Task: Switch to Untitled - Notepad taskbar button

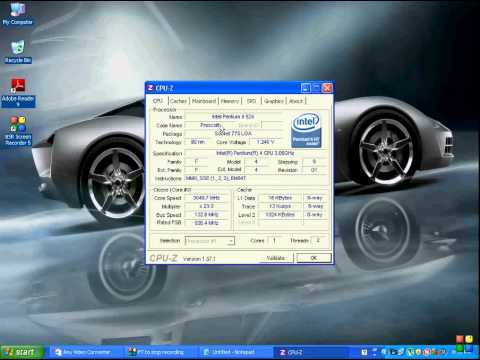Action: (x=235, y=352)
